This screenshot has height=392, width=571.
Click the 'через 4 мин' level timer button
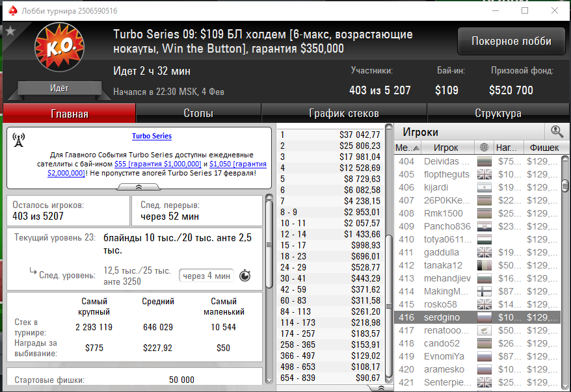(206, 276)
